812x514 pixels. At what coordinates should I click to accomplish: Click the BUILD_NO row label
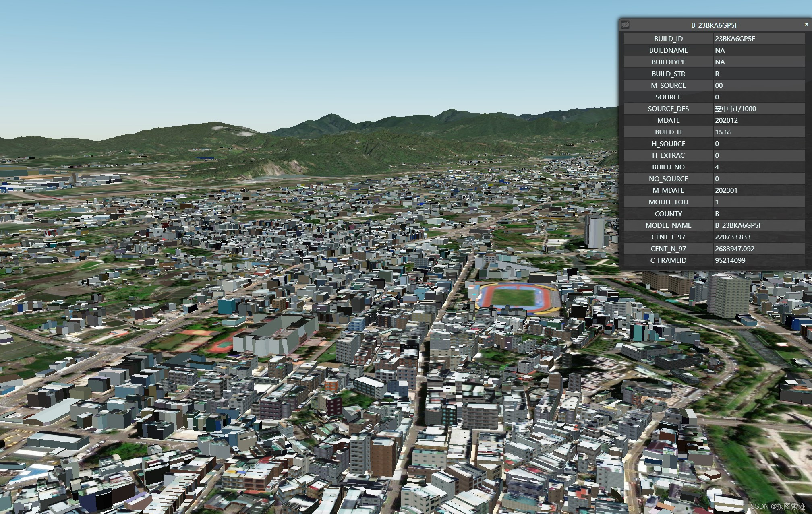tap(668, 167)
